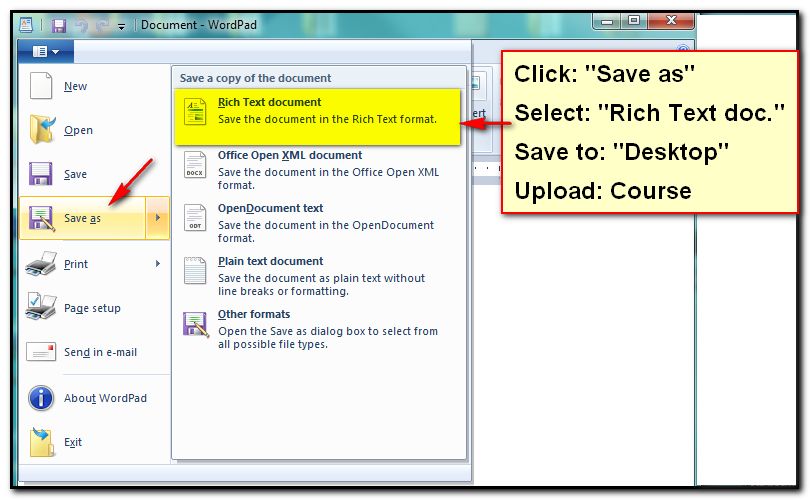Click the Save as disk-with-pencil icon
This screenshot has width=810, height=500.
pyautogui.click(x=41, y=218)
